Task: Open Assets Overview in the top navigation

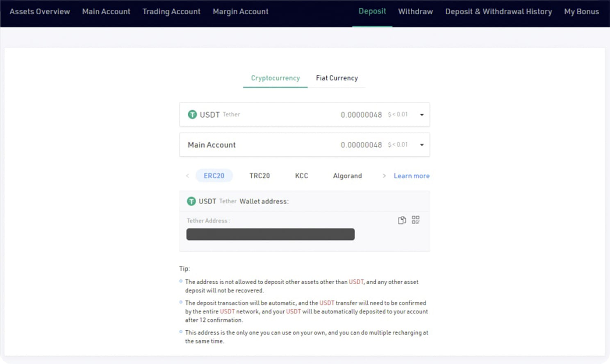Action: (x=40, y=11)
